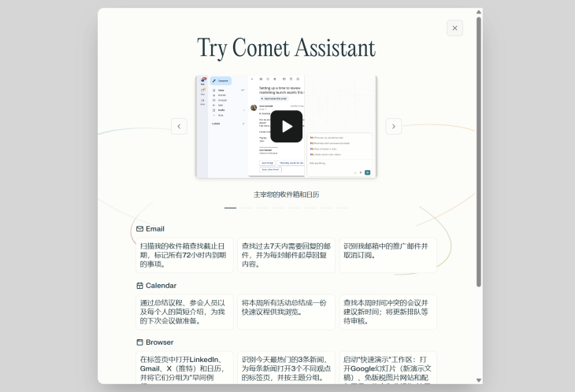The width and height of the screenshot is (575, 392).
Task: Click the scrollbar down arrow
Action: pyautogui.click(x=479, y=380)
